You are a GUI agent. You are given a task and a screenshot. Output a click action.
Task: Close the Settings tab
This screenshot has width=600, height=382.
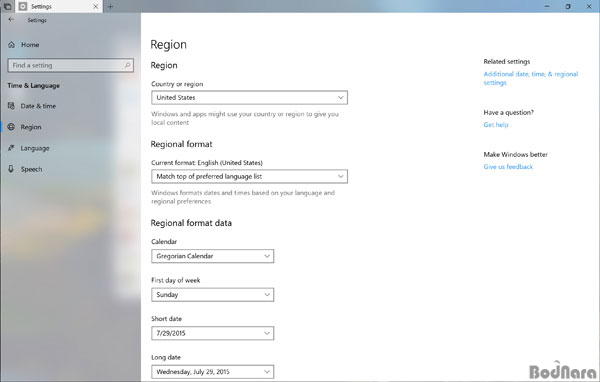[96, 7]
